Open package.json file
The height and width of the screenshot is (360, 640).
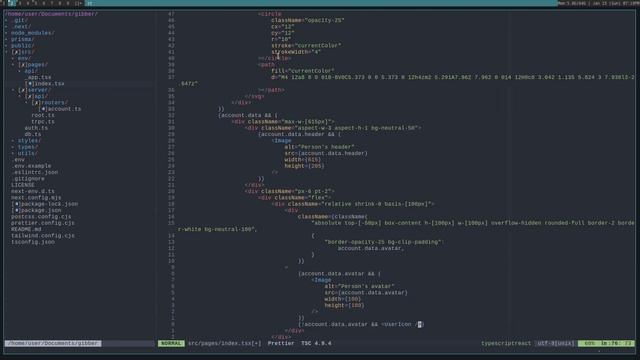(x=41, y=210)
